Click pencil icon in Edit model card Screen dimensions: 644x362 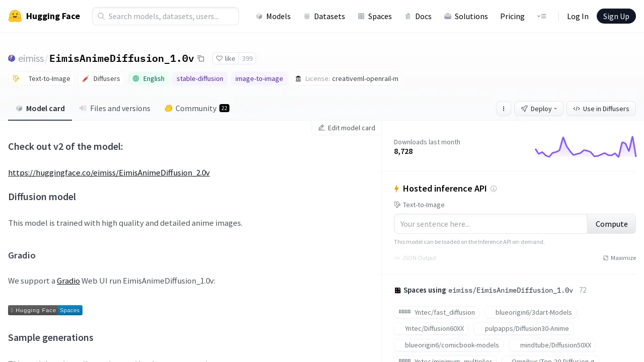point(321,128)
